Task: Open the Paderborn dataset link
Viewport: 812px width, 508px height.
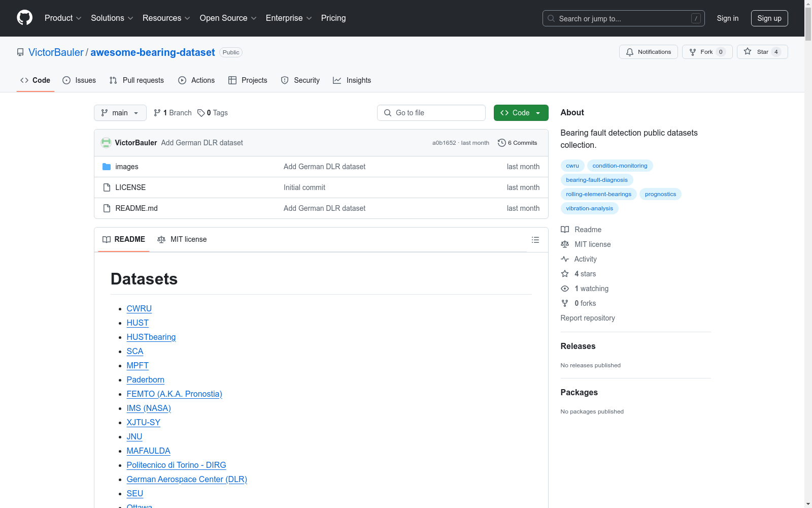Action: [146, 379]
